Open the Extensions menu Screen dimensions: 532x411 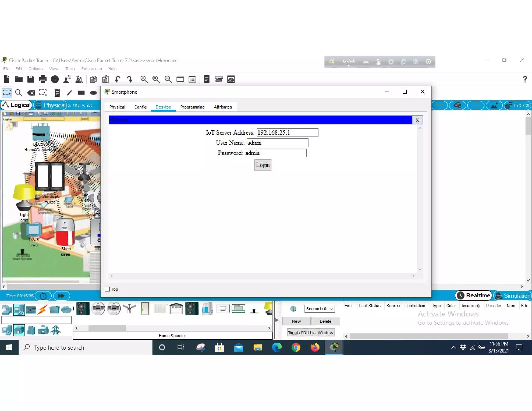91,69
